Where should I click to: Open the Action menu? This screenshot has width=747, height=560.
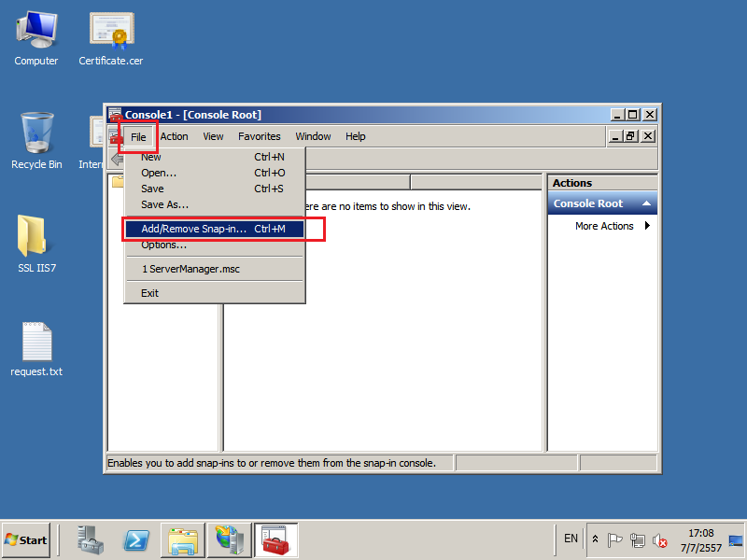tap(174, 136)
